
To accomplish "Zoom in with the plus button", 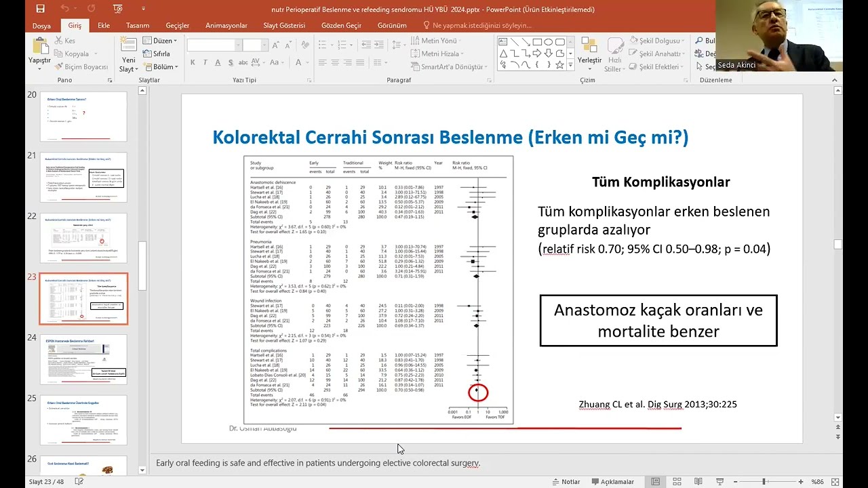I will pyautogui.click(x=800, y=482).
